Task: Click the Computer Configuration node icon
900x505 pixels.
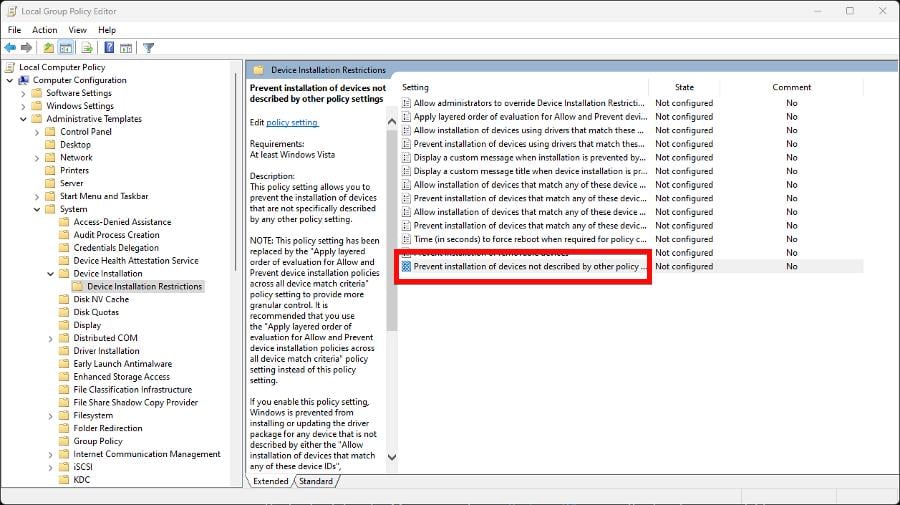Action: (24, 80)
